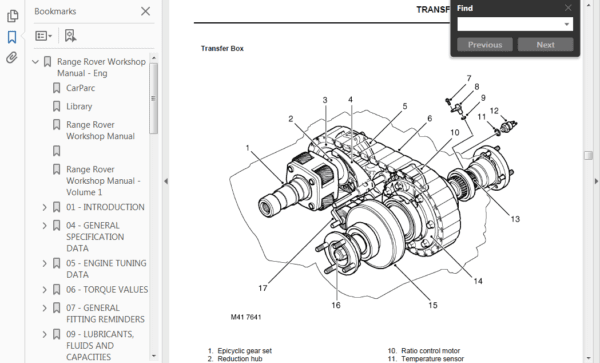Viewport: 600px width, 363px height.
Task: Click legend text Ratio control motor
Action: [430, 351]
